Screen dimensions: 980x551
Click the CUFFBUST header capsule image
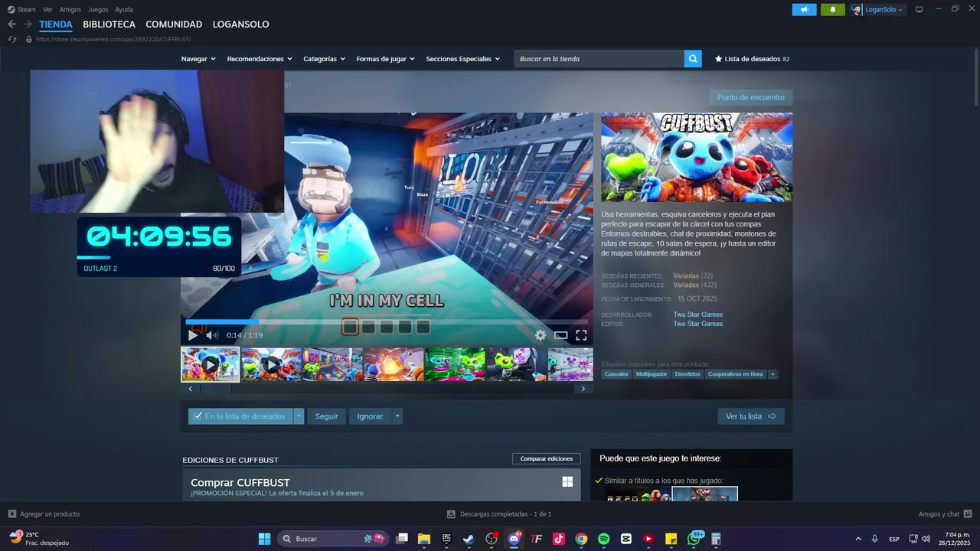[697, 158]
